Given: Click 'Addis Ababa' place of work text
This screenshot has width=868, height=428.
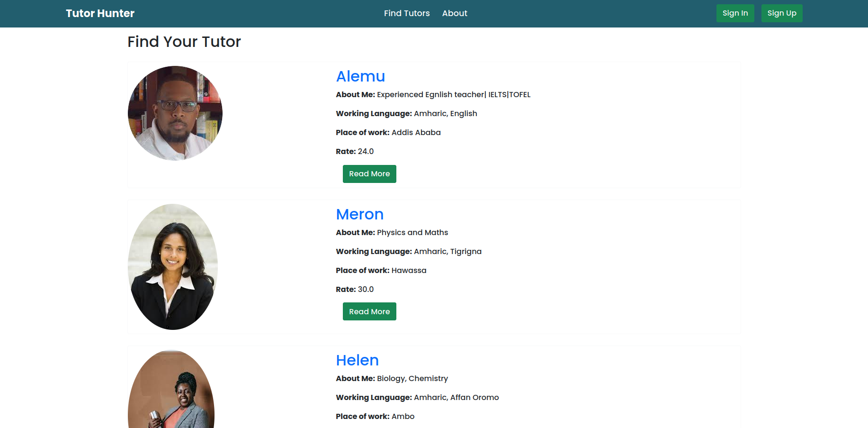Looking at the screenshot, I should point(416,133).
